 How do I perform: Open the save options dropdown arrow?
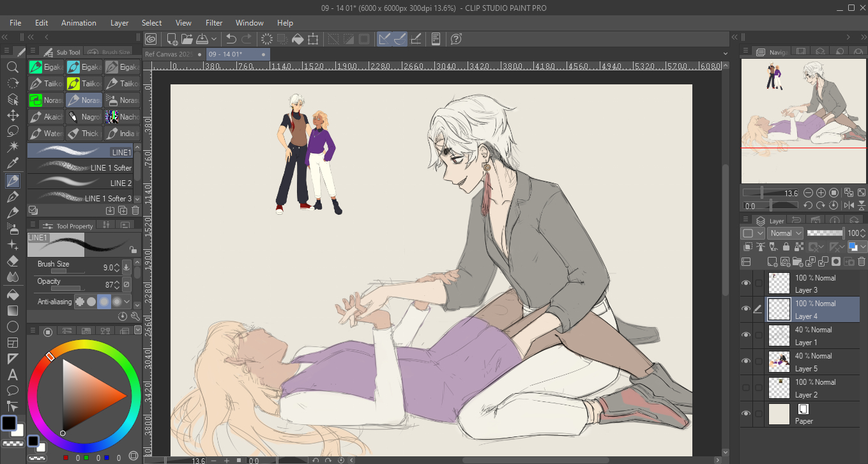click(215, 39)
